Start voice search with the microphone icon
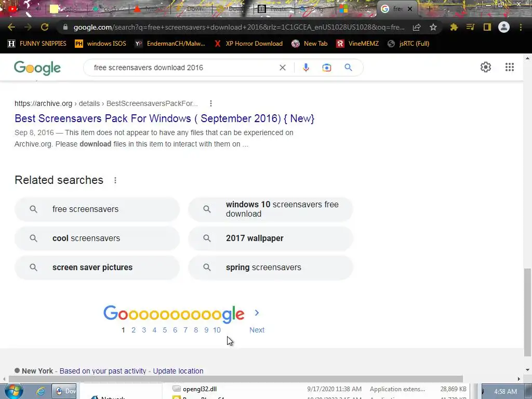 [x=305, y=68]
